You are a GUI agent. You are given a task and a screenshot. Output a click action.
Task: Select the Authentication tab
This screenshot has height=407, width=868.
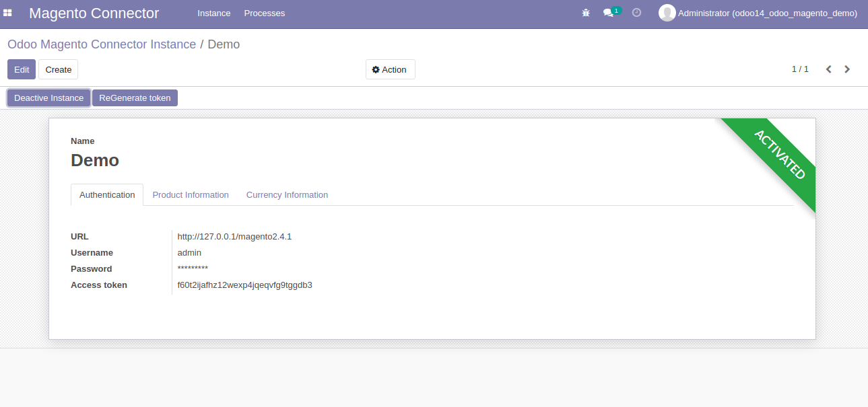[x=106, y=194]
